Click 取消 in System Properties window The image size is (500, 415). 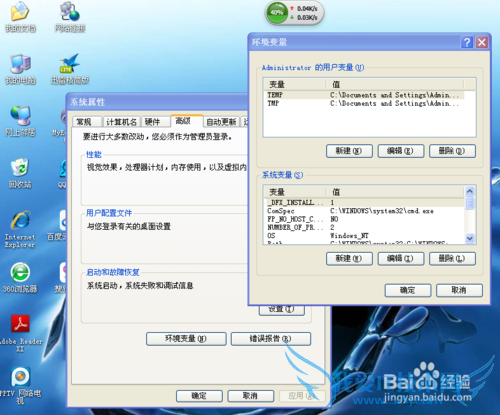pyautogui.click(x=251, y=396)
